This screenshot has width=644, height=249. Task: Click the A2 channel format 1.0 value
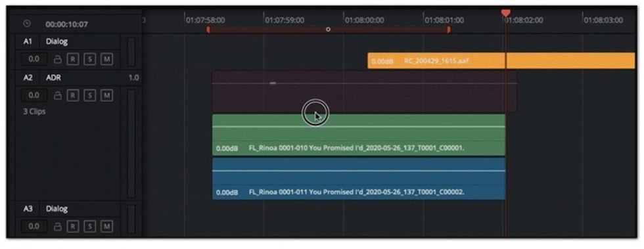(133, 78)
